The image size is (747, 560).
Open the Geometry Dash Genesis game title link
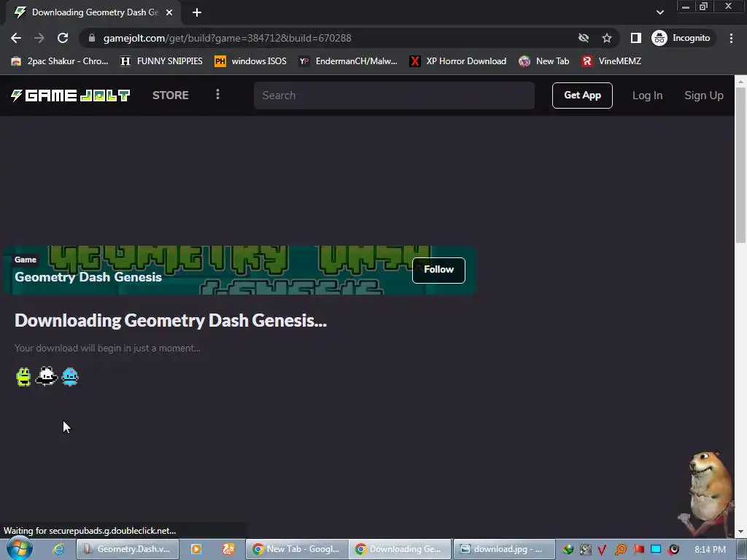88,277
